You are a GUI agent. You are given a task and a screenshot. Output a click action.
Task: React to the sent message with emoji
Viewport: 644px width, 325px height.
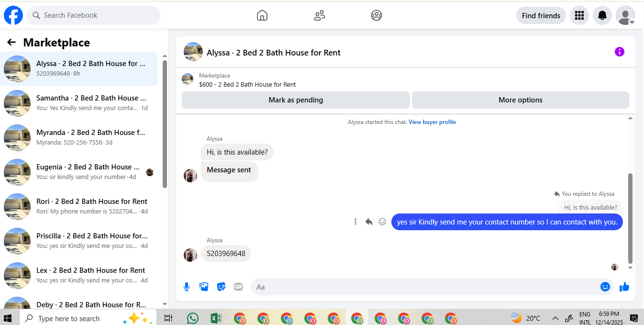click(382, 222)
